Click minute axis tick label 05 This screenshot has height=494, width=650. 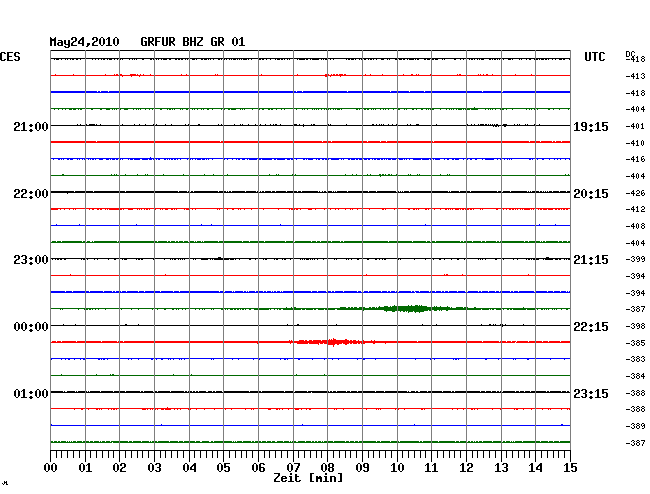[223, 468]
